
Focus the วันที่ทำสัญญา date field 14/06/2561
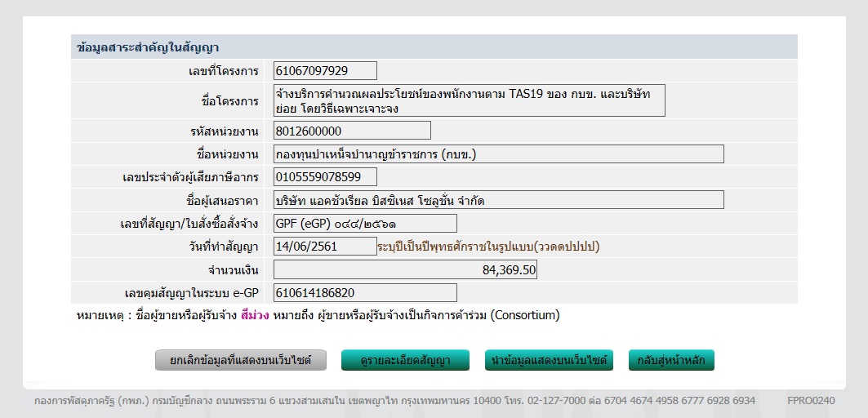[325, 246]
